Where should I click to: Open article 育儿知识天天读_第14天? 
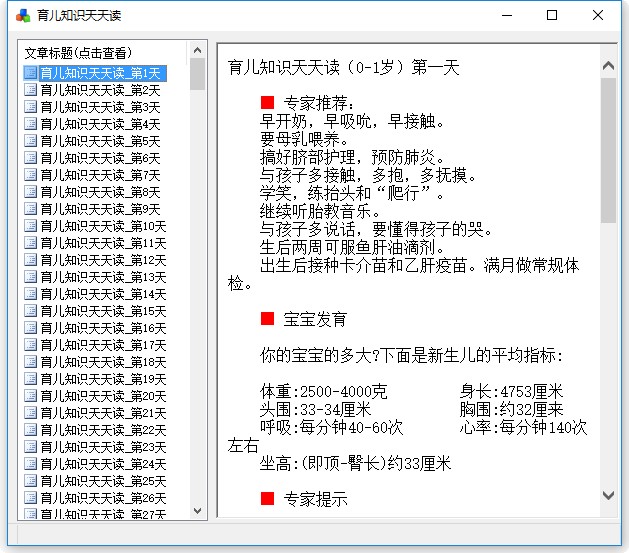pyautogui.click(x=103, y=294)
